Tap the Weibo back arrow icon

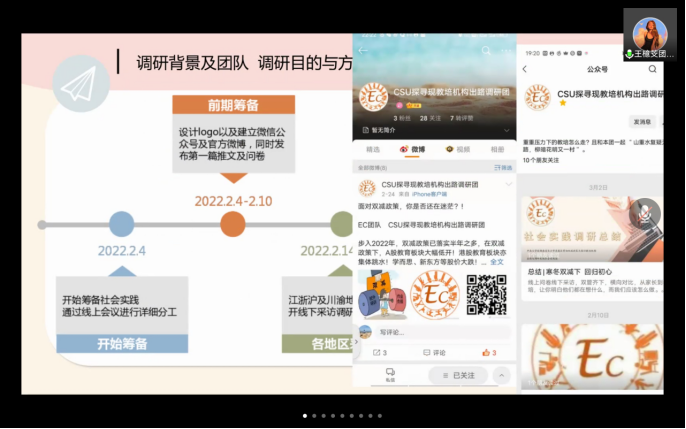pyautogui.click(x=362, y=50)
